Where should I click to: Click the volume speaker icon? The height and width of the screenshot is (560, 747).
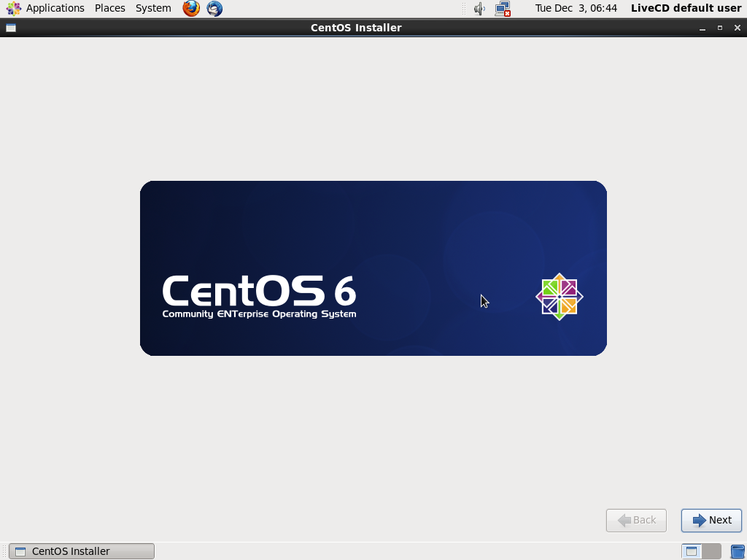[x=479, y=9]
